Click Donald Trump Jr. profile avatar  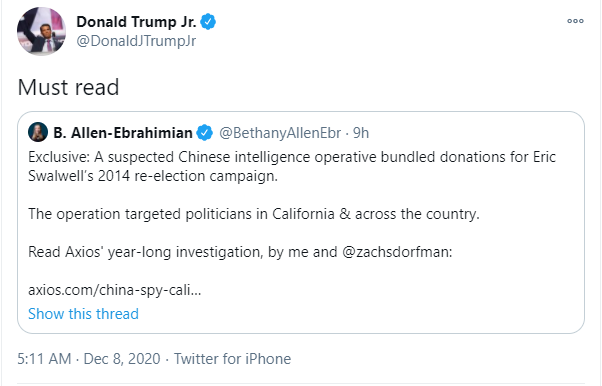point(41,31)
